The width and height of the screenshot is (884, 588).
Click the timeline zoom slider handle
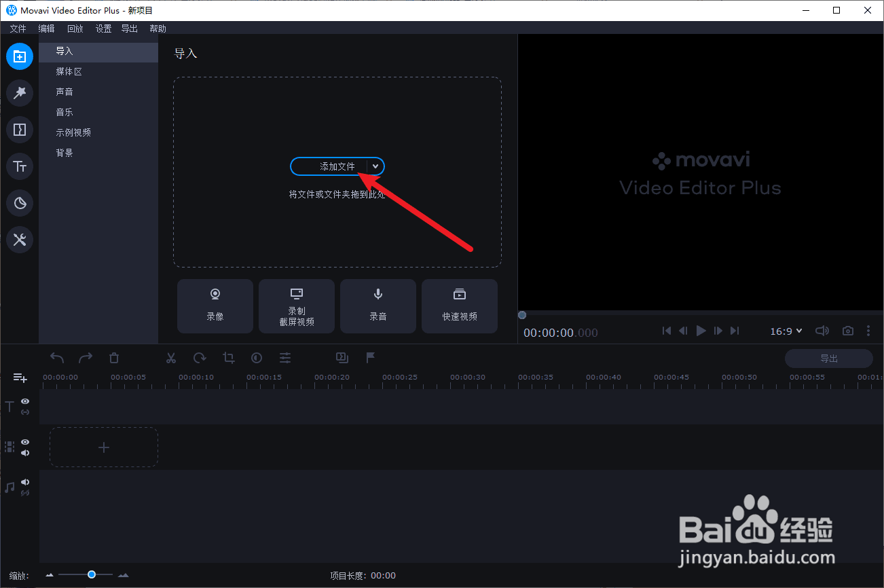(92, 574)
